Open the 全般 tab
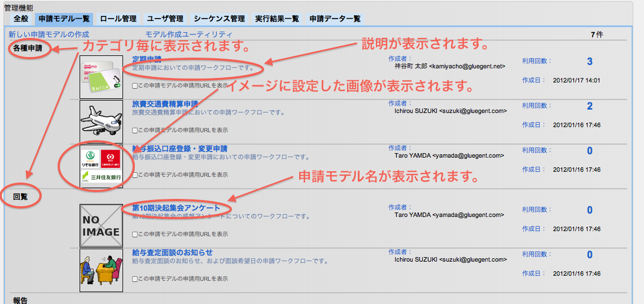 click(x=21, y=19)
